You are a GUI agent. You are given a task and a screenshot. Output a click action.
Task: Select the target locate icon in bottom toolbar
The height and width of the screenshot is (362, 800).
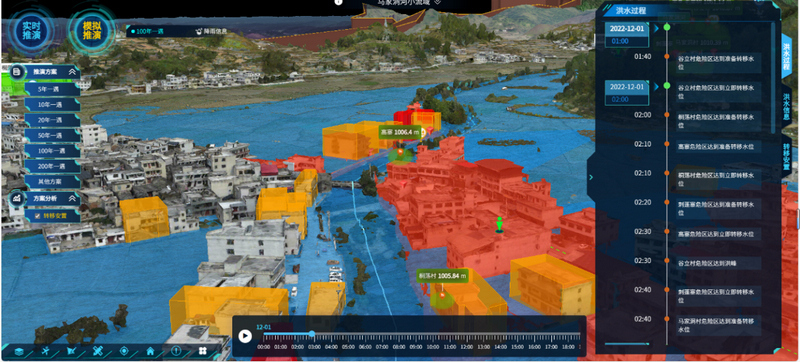click(x=124, y=351)
